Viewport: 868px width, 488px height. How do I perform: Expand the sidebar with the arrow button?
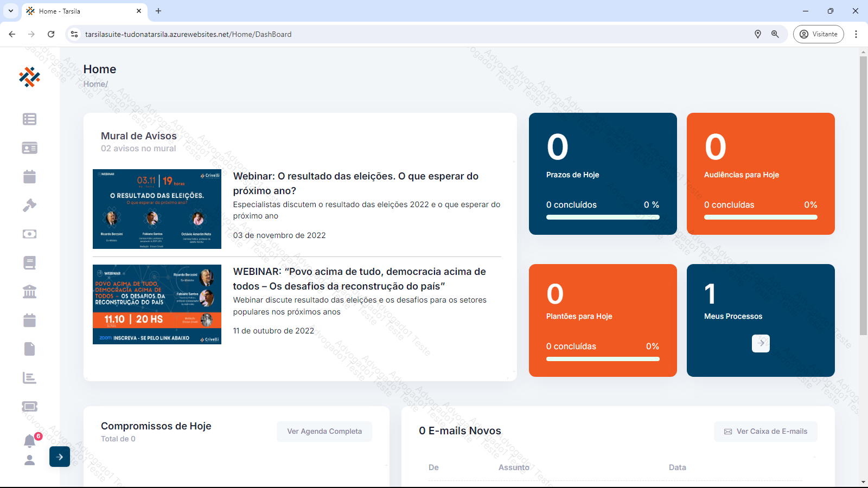60,457
